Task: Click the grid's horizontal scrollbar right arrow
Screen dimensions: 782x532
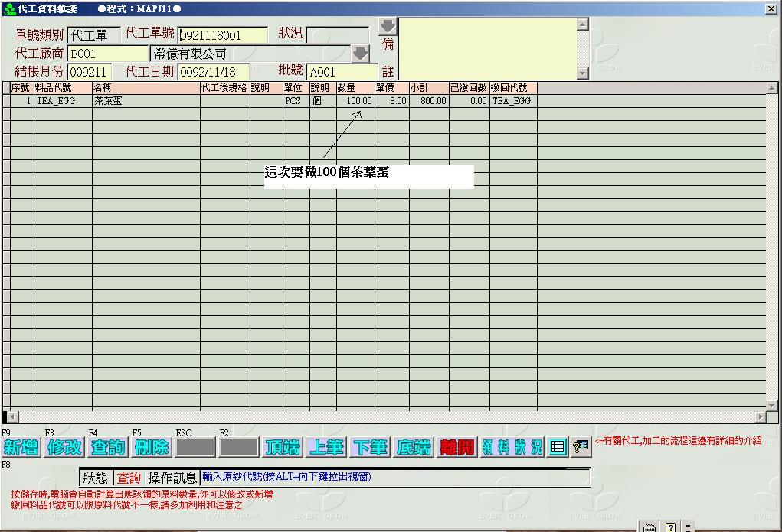Action: tap(761, 417)
